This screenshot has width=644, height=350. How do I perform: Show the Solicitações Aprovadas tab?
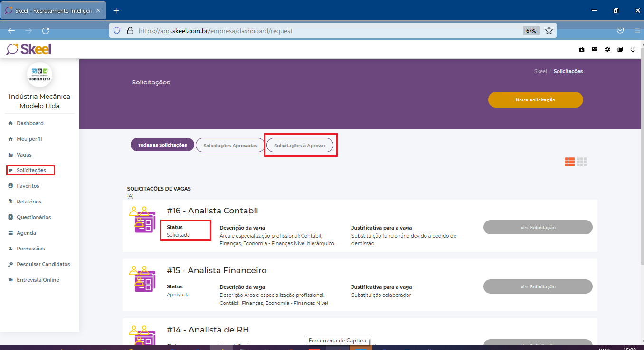point(230,145)
